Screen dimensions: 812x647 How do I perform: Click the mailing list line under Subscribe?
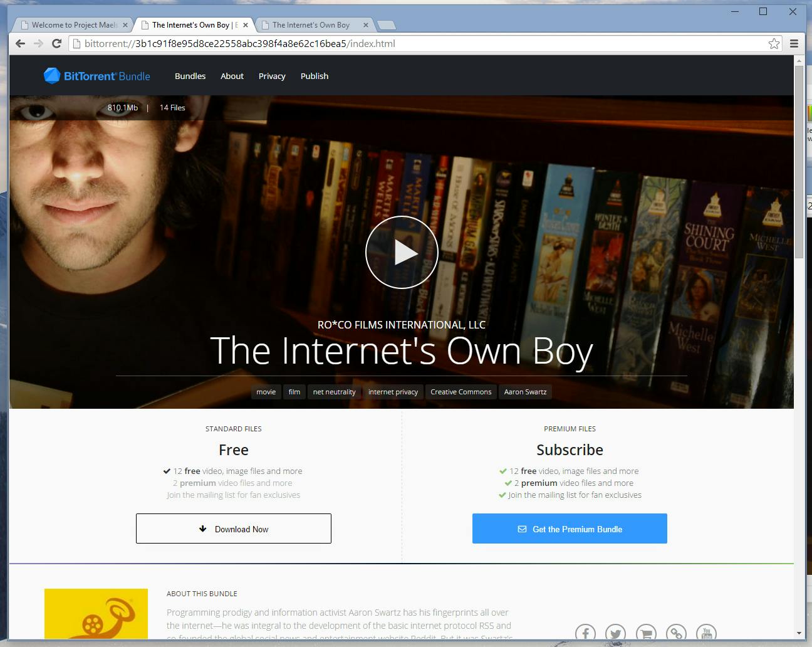pos(570,495)
